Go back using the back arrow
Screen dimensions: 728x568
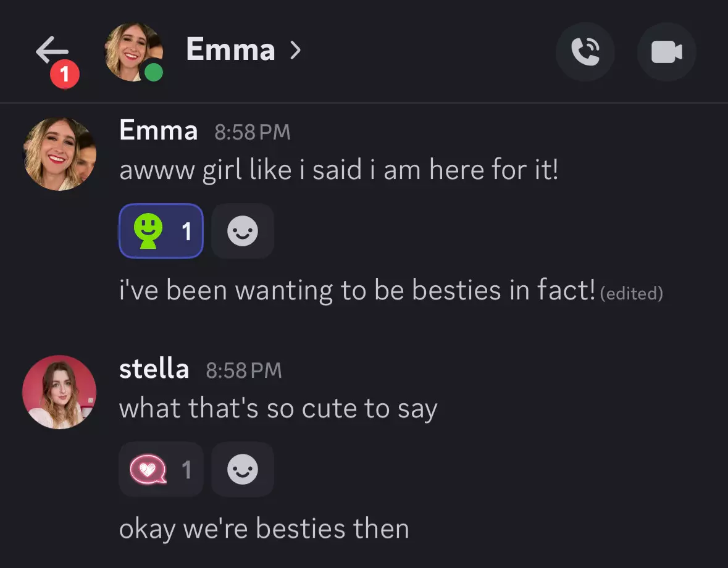coord(52,51)
